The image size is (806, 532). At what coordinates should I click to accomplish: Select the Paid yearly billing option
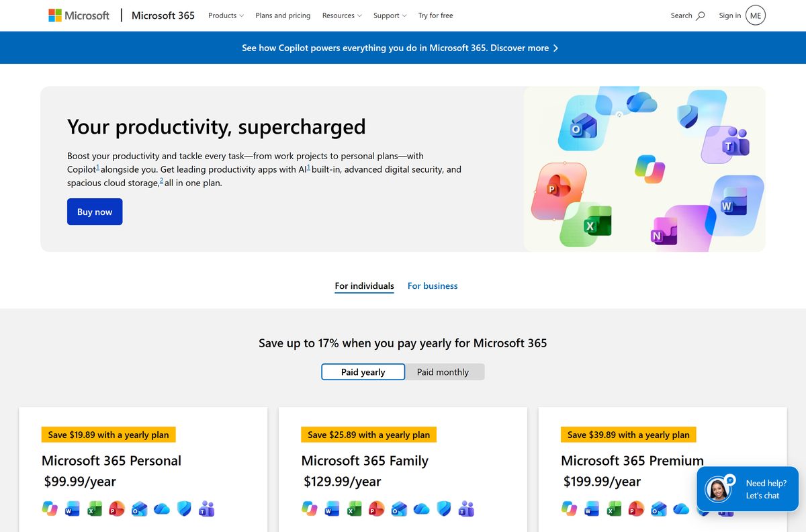(363, 371)
